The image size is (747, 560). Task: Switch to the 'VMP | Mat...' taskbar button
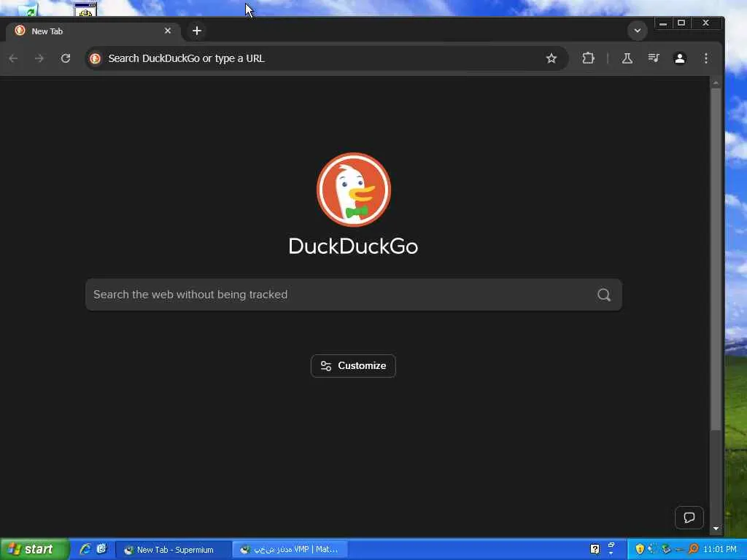click(290, 550)
